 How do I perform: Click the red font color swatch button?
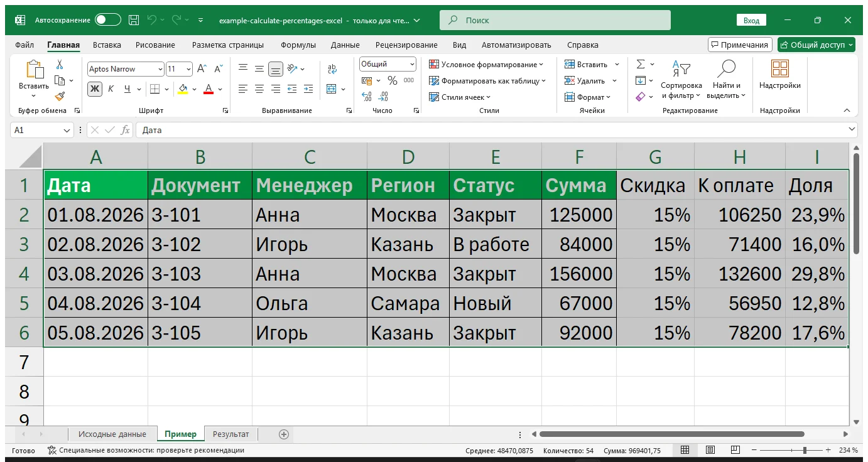point(209,89)
